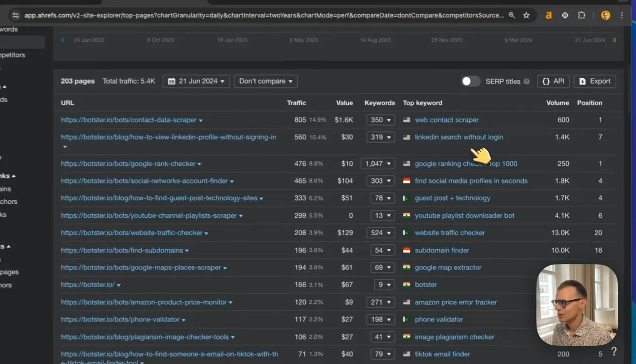Open the question mark help icon
Viewport: 636px width, 364px height.
[614, 351]
